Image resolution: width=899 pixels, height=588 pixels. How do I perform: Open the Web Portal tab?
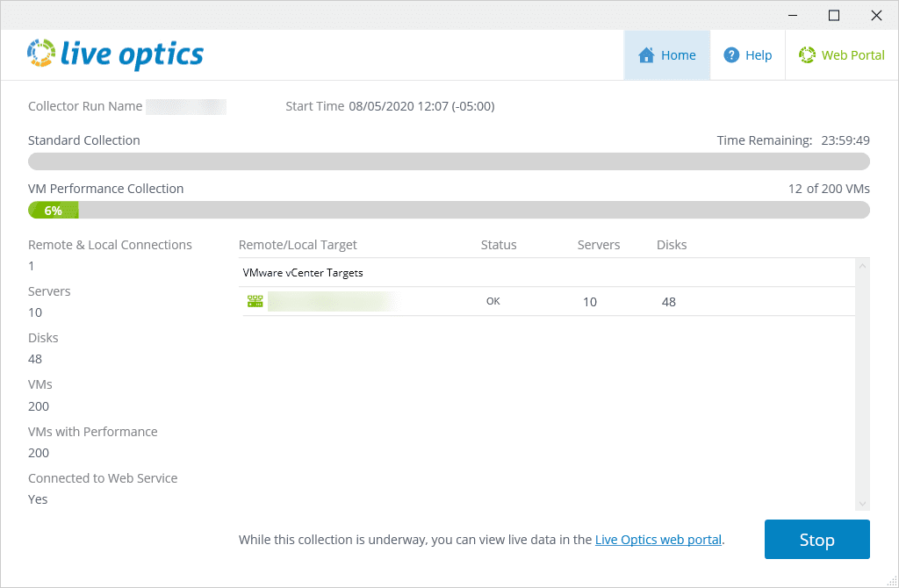[842, 55]
